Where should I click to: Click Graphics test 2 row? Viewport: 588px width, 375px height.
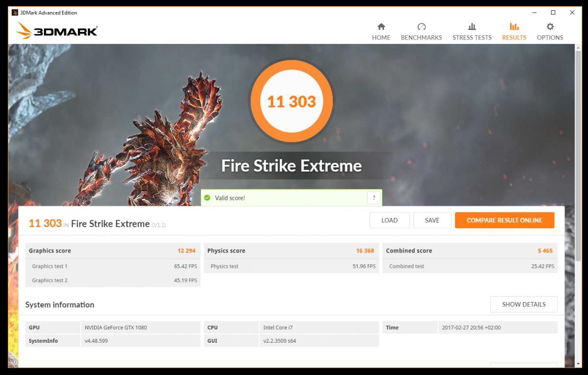113,280
